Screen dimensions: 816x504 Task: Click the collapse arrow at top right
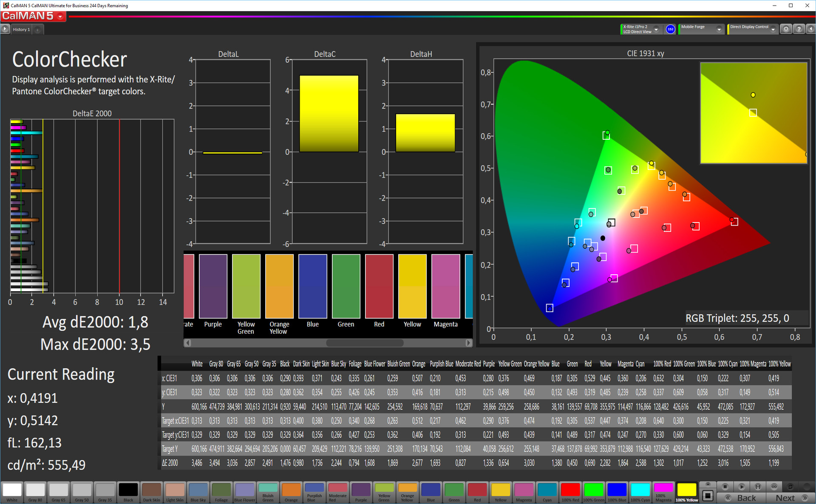810,29
